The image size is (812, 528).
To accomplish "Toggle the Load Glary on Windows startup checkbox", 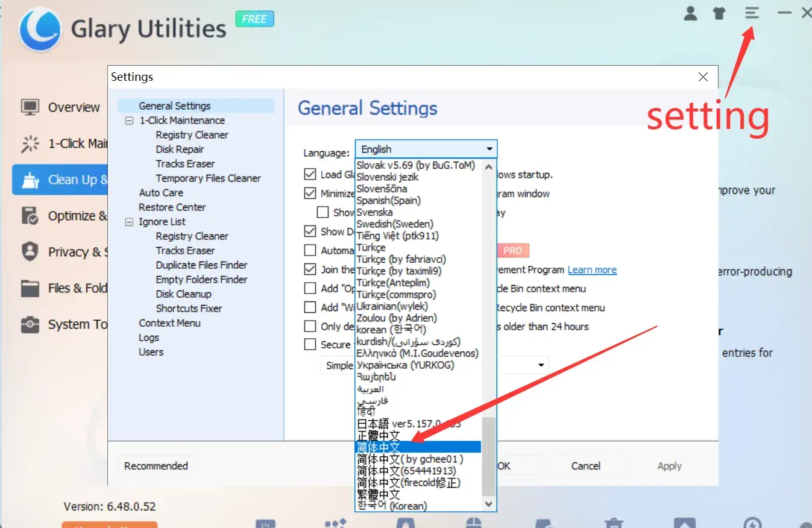I will point(310,174).
